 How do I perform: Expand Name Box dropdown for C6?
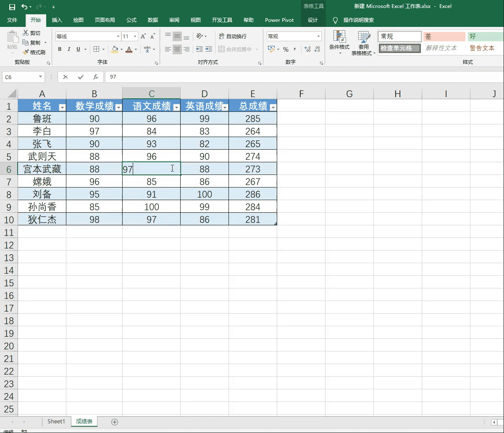(x=41, y=77)
